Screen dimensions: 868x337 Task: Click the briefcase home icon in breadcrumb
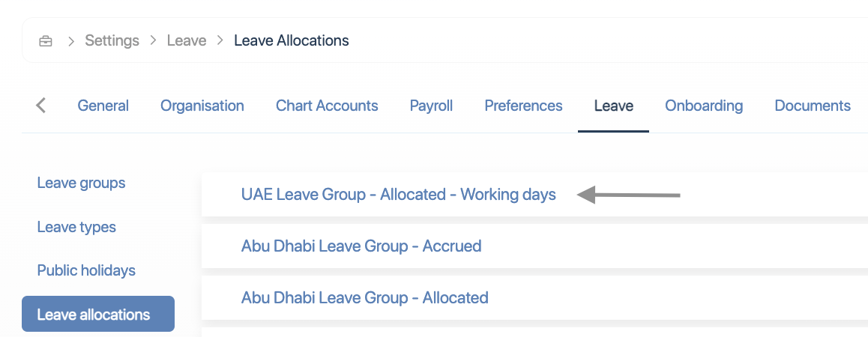pyautogui.click(x=46, y=40)
